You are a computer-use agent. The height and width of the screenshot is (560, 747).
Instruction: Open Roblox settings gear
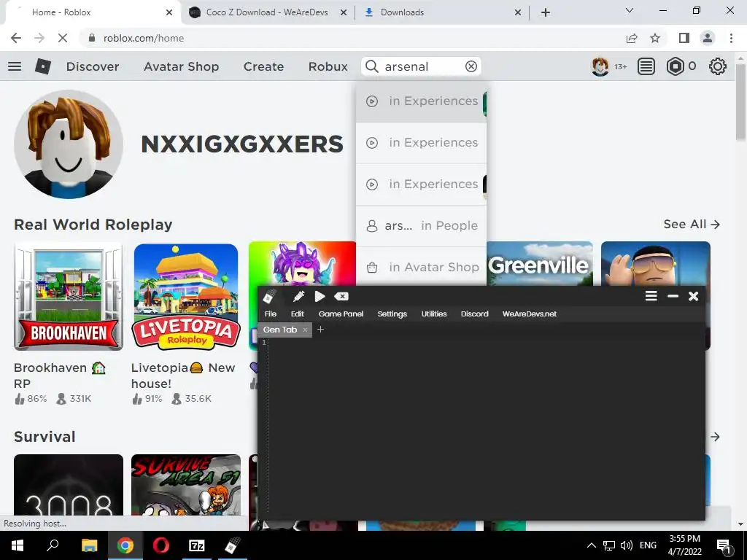pos(718,66)
